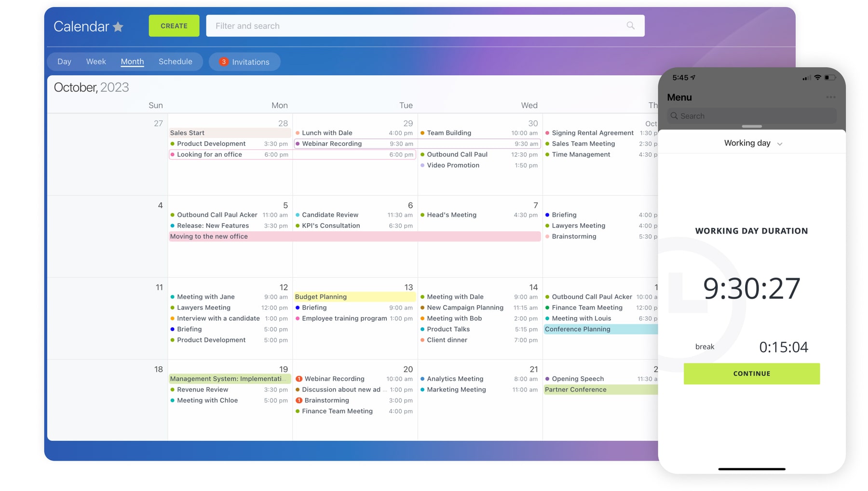The width and height of the screenshot is (868, 491).
Task: Click the favorite star next to Calendar
Action: point(118,27)
